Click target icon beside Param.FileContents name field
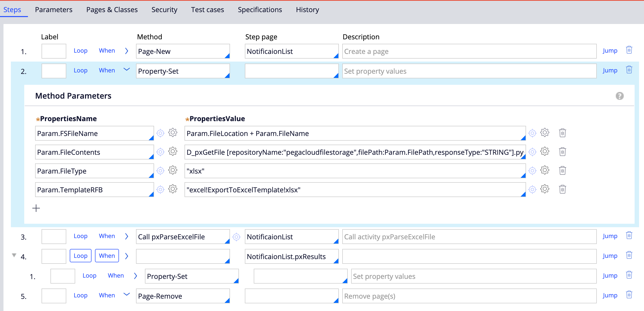 pos(160,152)
